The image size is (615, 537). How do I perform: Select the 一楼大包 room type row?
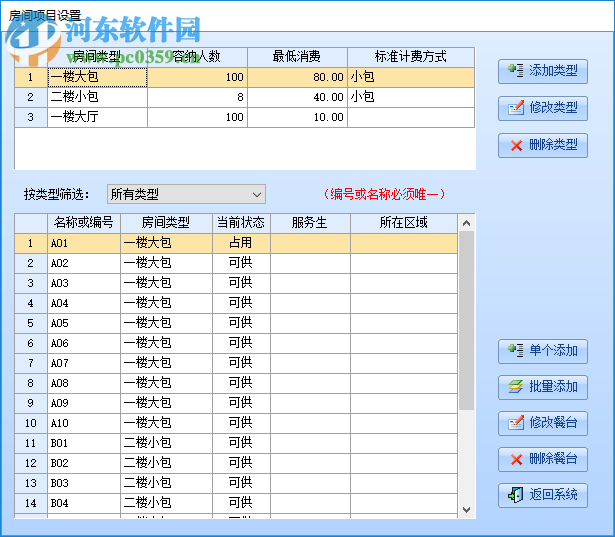pyautogui.click(x=244, y=77)
